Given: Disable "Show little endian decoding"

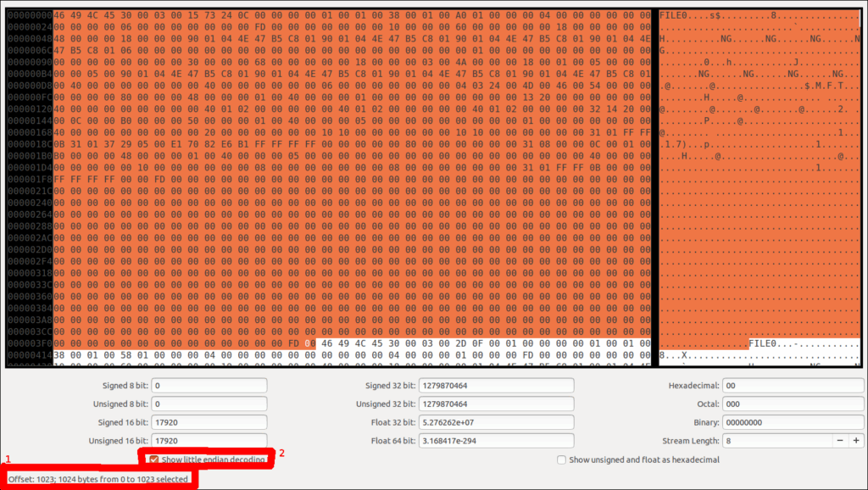Looking at the screenshot, I should click(x=154, y=459).
